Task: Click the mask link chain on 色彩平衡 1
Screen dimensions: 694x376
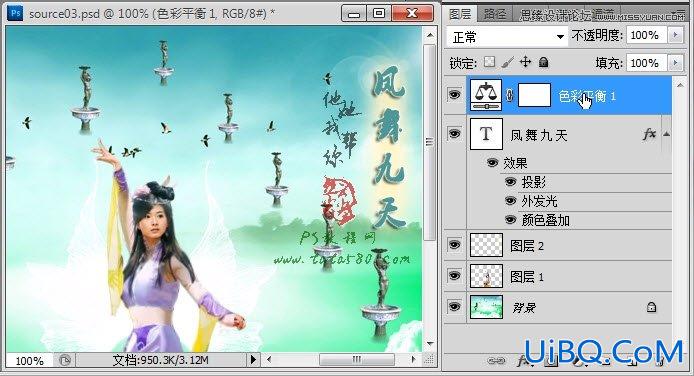Action: tap(509, 95)
